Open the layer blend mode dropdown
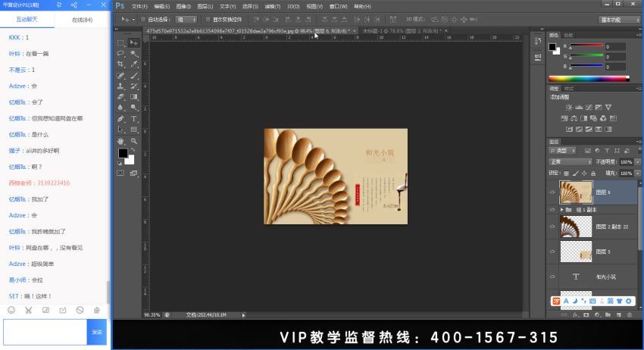This screenshot has height=350, width=644. point(571,162)
